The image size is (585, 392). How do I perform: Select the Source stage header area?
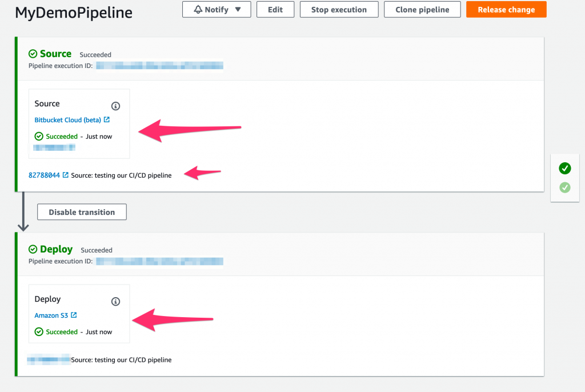pos(54,54)
